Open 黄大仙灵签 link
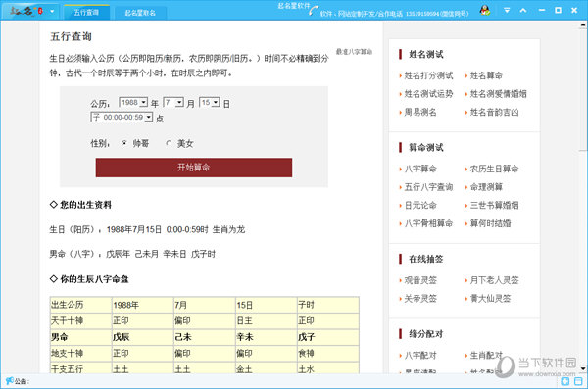The height and width of the screenshot is (389, 588). pos(490,299)
